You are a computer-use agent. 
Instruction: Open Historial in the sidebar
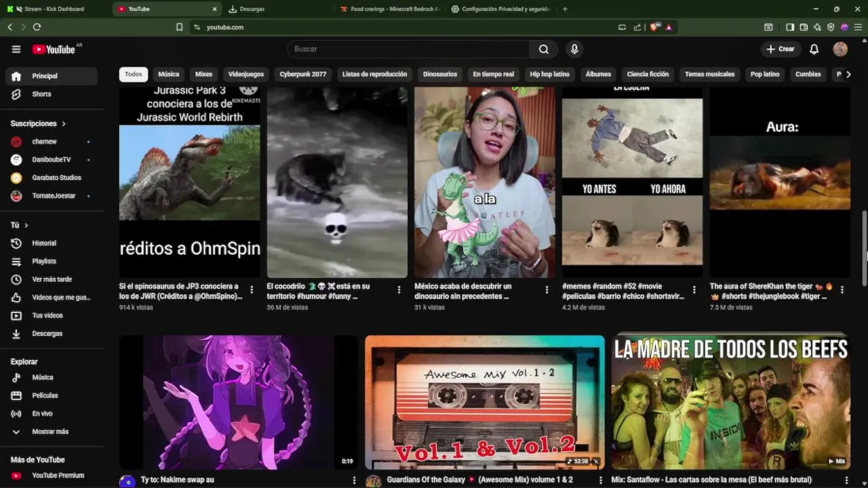[x=52, y=243]
